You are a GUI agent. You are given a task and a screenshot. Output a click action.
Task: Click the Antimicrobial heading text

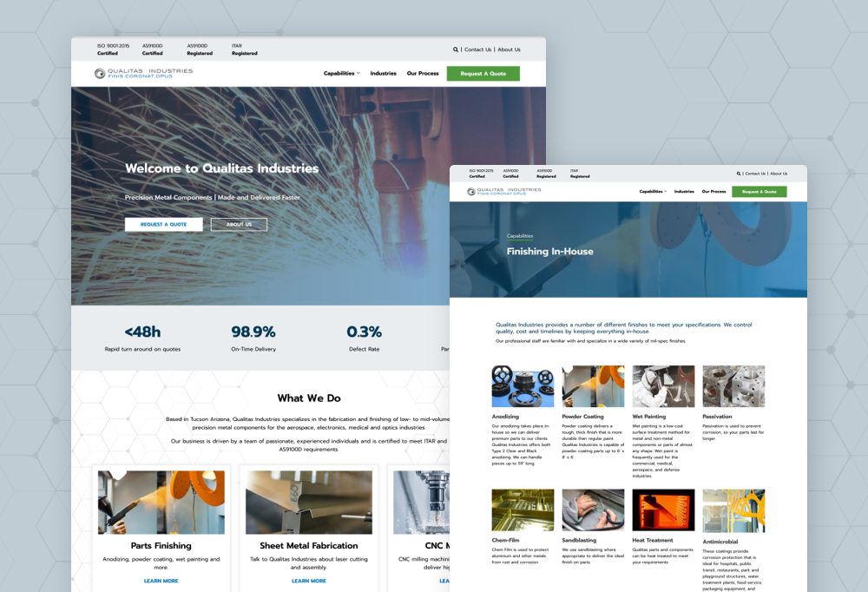click(x=720, y=542)
